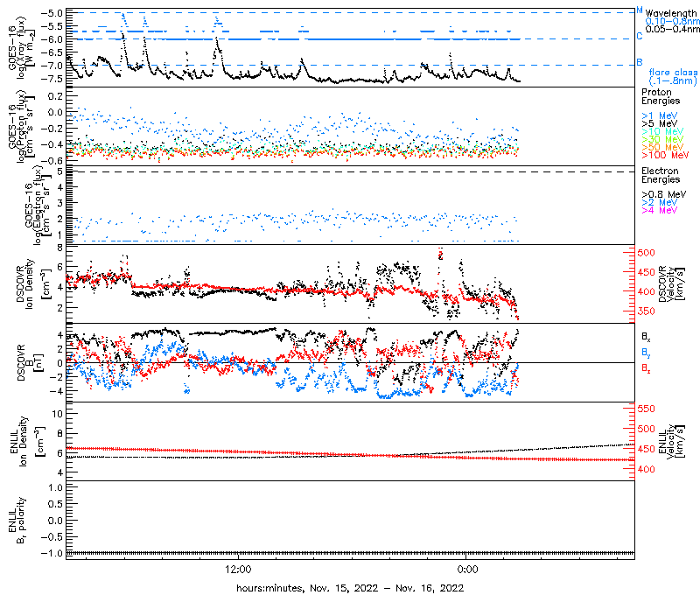Click the '-5.0' Xray flux tick label

(52, 13)
